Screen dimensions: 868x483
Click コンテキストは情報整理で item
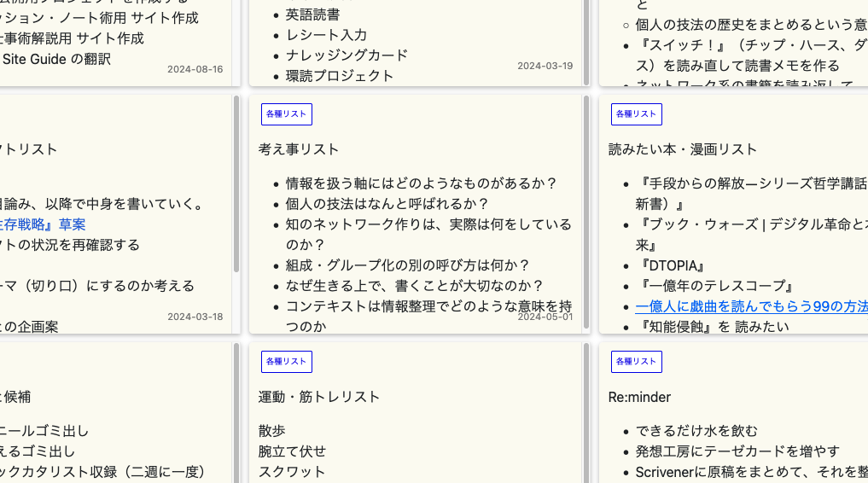[x=428, y=317]
